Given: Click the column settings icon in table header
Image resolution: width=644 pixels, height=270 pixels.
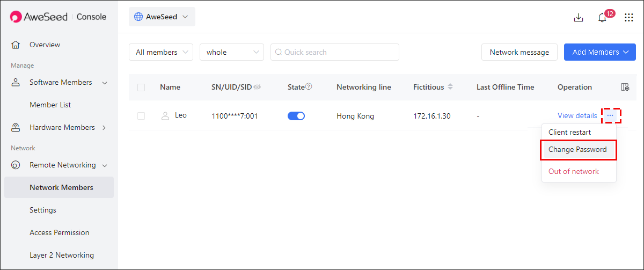Looking at the screenshot, I should click(x=625, y=87).
